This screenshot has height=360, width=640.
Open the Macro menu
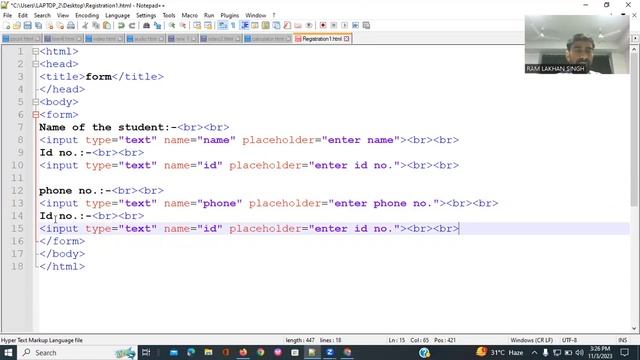189,16
